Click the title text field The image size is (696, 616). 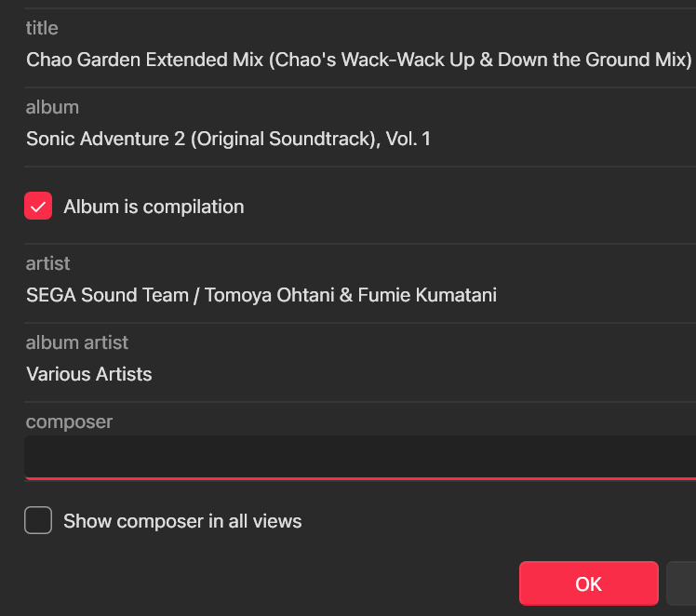(359, 60)
